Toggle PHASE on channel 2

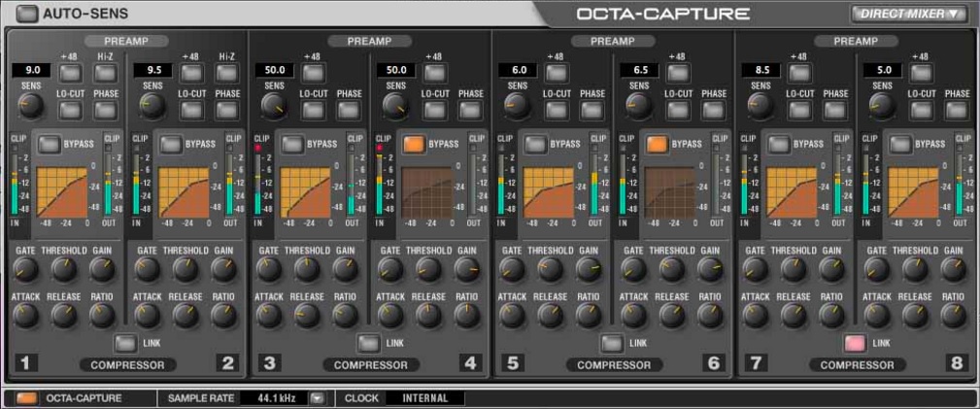point(227,110)
